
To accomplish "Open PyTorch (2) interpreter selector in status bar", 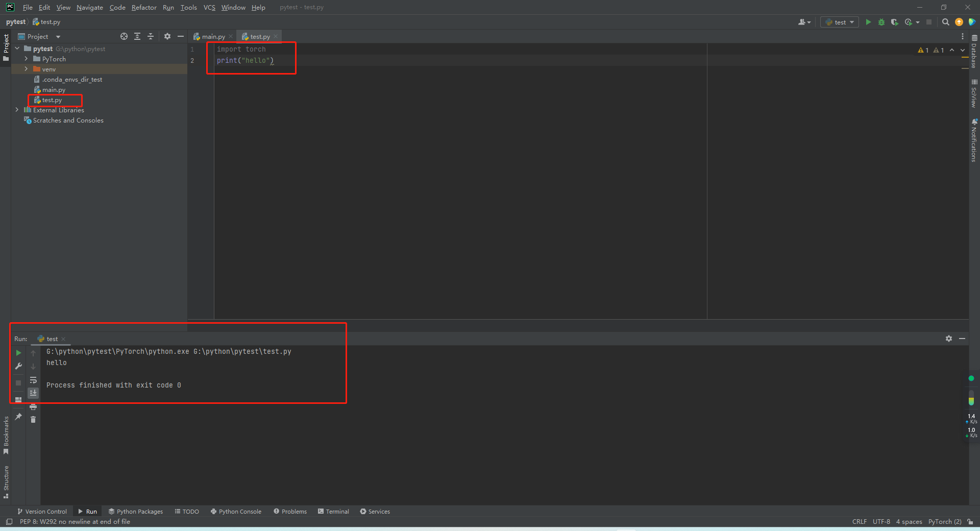I will point(945,521).
